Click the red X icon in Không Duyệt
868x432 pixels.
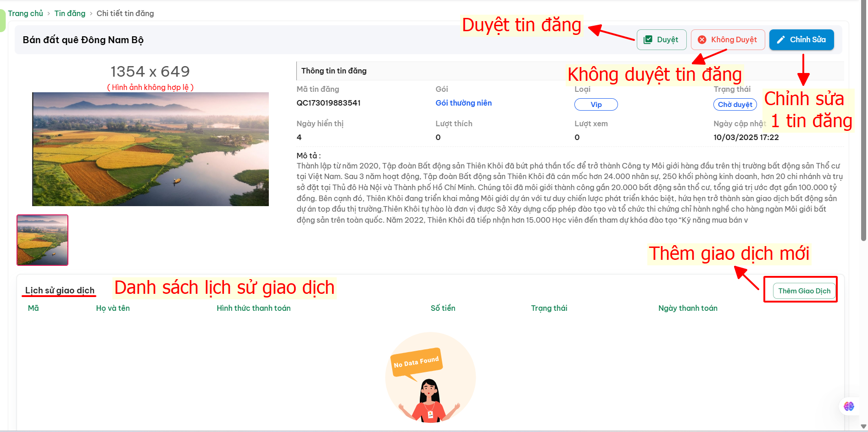click(x=702, y=40)
